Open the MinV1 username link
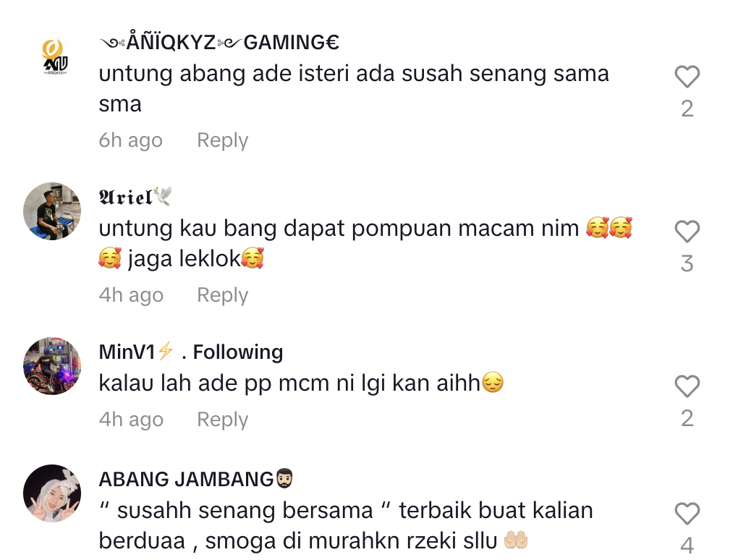Viewport: 738px width, 560px height. pos(137,352)
